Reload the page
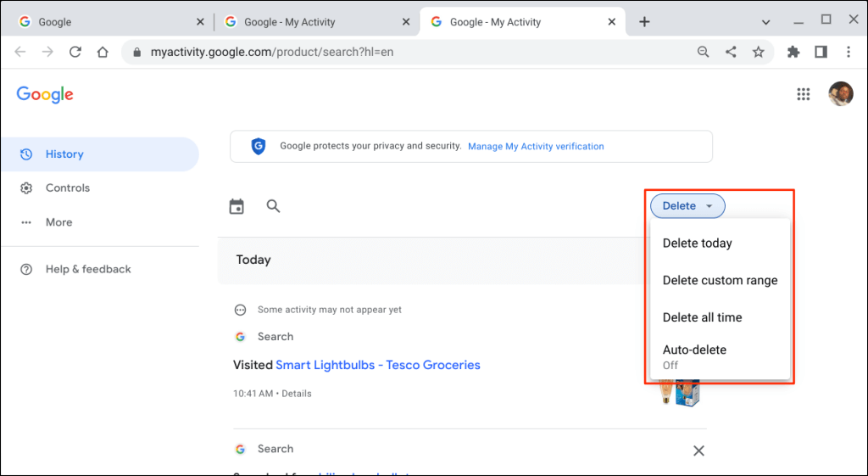 [75, 52]
